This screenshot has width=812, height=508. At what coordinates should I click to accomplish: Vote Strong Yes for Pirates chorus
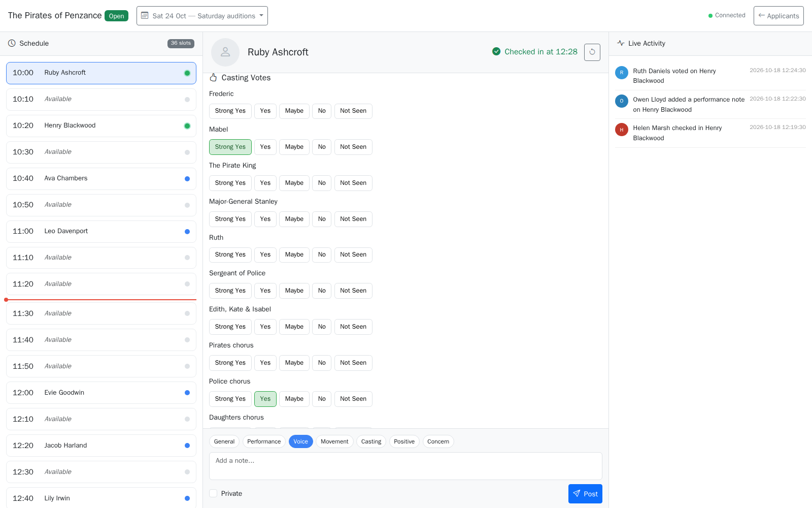tap(230, 363)
